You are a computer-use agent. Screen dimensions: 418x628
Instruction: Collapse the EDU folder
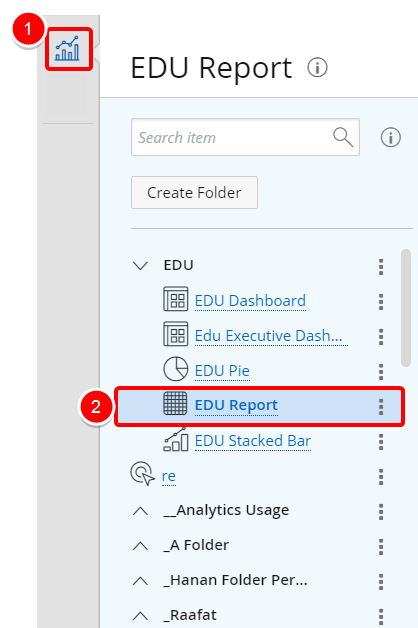(x=140, y=266)
